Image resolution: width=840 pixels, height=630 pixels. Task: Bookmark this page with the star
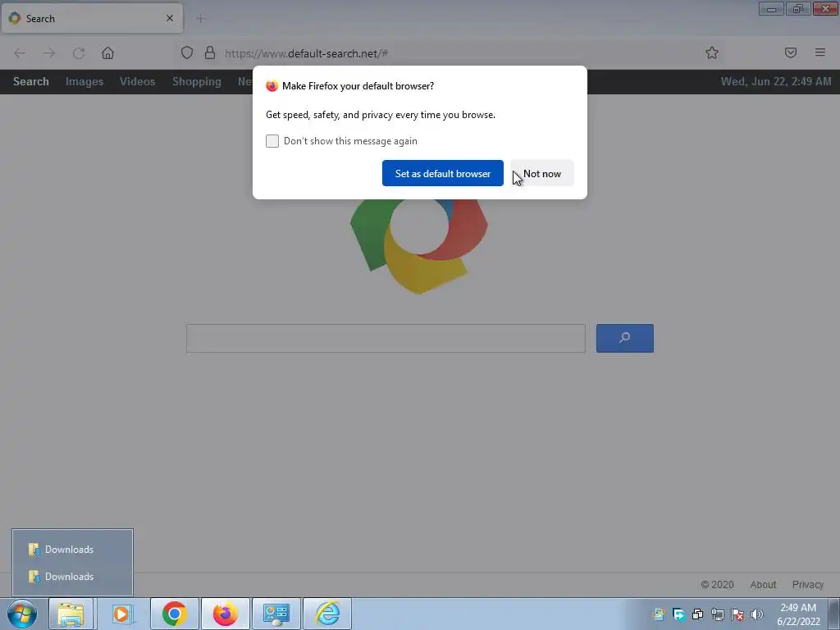711,53
